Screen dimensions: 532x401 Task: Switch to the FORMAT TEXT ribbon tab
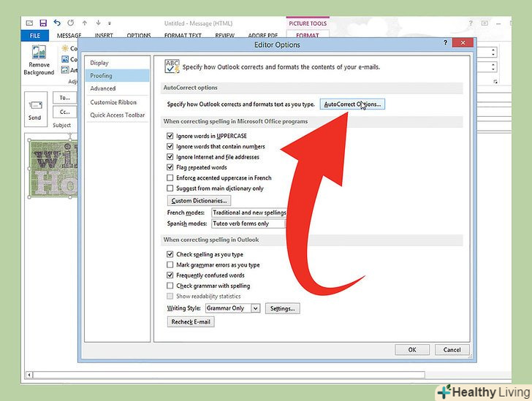pos(183,35)
